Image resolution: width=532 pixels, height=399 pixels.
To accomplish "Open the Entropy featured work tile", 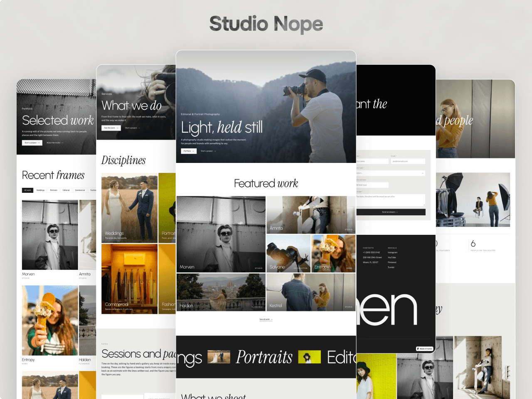I will (x=334, y=254).
